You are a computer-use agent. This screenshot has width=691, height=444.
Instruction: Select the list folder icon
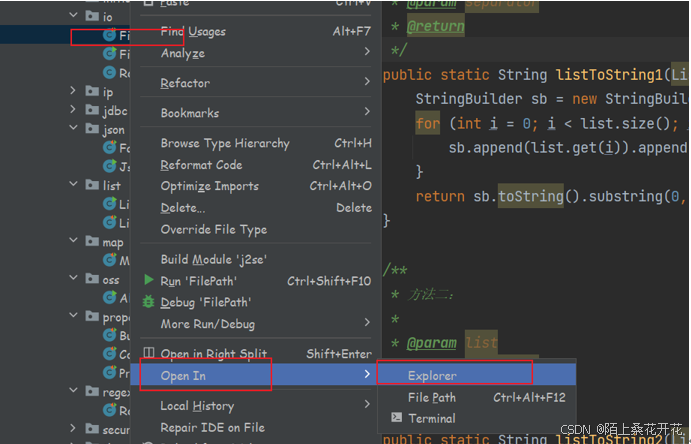92,185
